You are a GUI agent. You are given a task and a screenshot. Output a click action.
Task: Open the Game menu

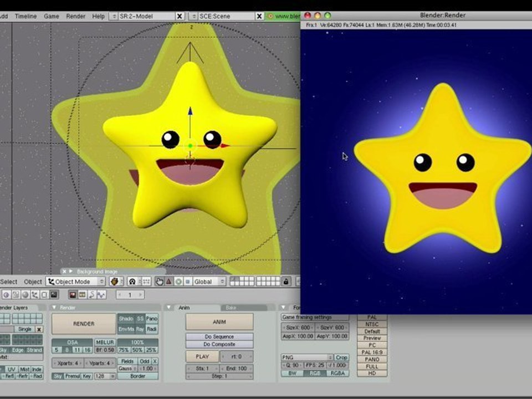point(52,16)
